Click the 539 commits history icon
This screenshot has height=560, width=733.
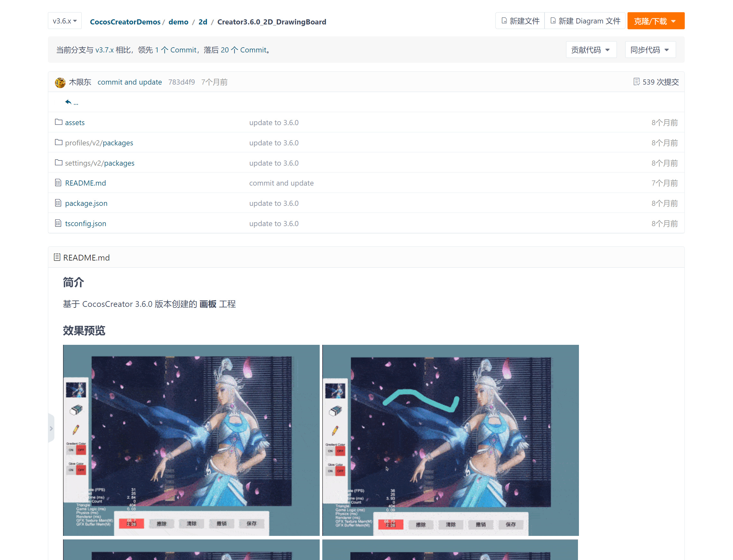(x=636, y=82)
